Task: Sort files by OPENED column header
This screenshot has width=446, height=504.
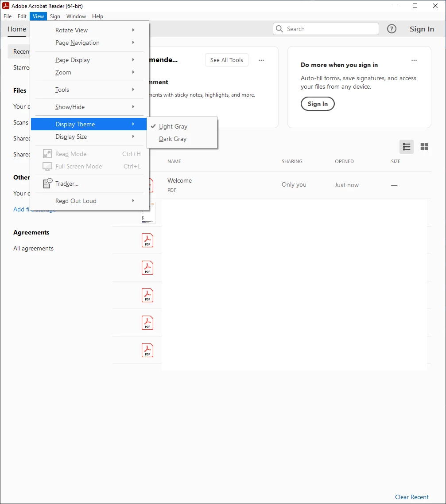Action: coord(344,161)
